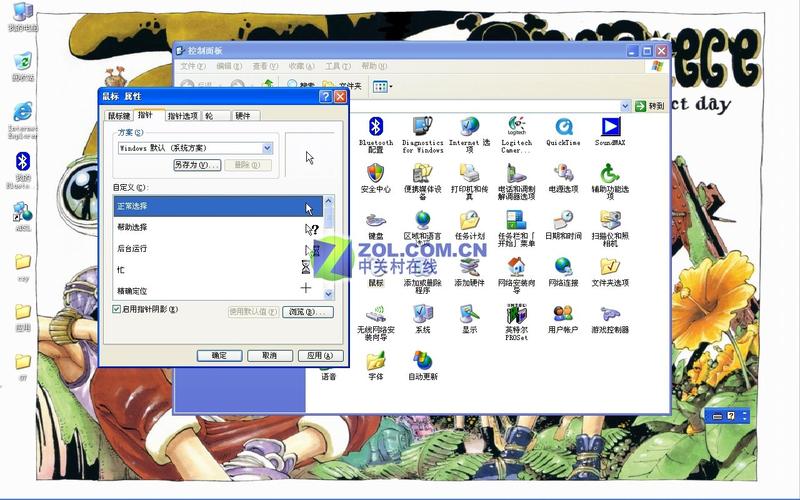The width and height of the screenshot is (800, 500).
Task: Click pointer list scroll up arrow
Action: point(329,201)
